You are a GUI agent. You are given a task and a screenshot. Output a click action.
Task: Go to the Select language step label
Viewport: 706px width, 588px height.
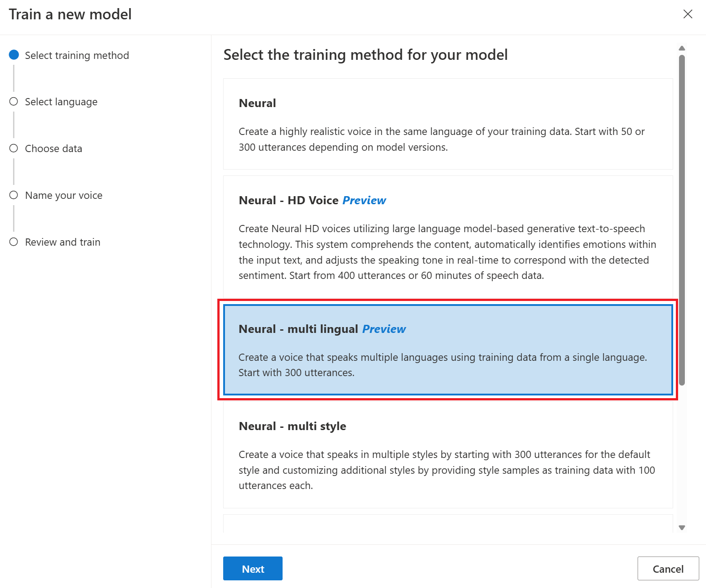pos(61,102)
